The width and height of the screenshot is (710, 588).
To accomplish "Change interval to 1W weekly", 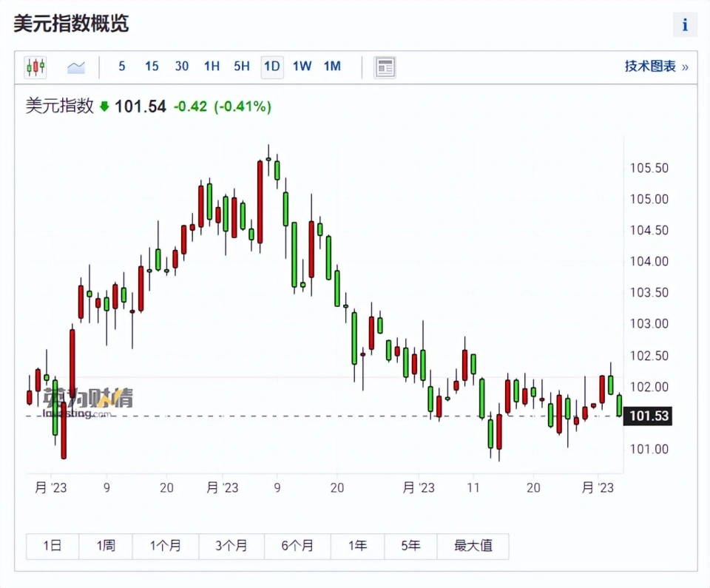I will point(302,67).
